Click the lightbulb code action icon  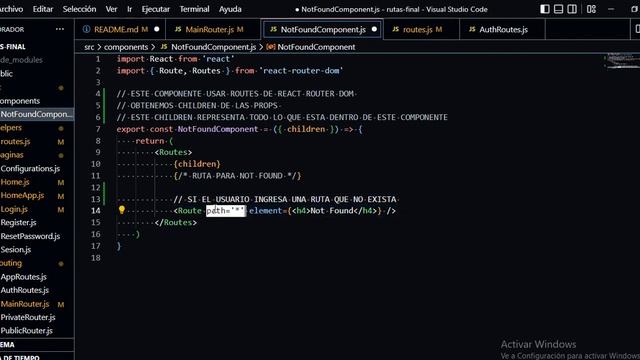[122, 210]
